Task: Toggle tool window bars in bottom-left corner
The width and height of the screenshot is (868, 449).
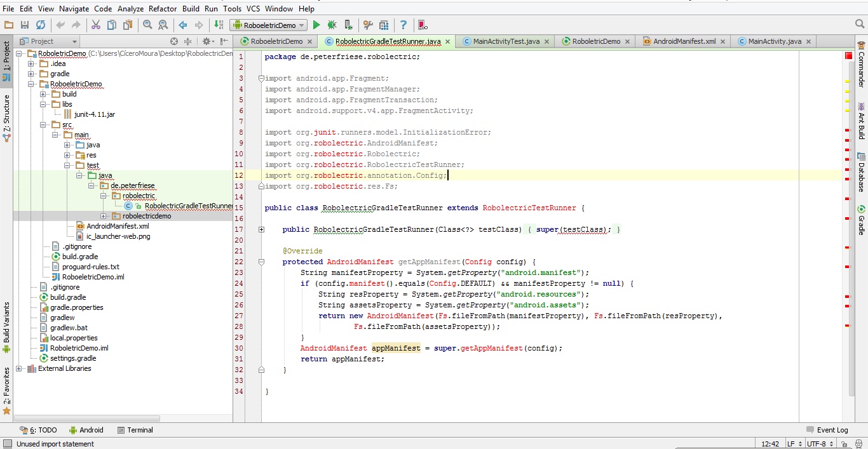Action: tap(7, 444)
